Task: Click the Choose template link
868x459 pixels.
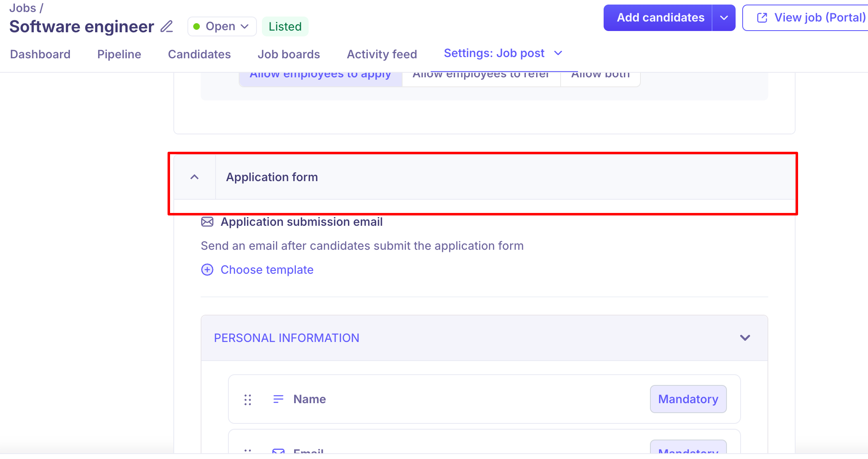Action: click(x=267, y=270)
